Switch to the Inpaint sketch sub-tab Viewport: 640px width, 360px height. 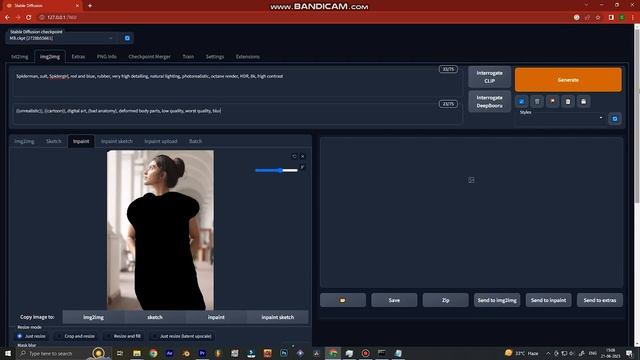click(117, 141)
